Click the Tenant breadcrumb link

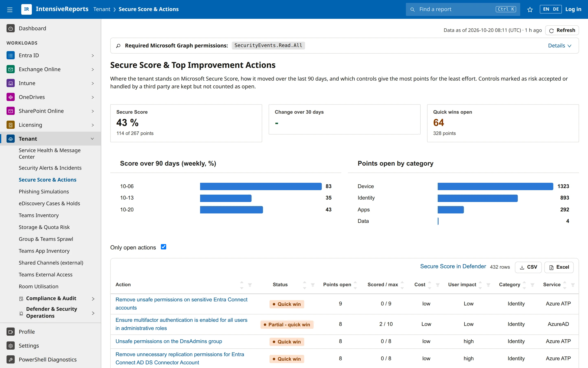101,9
